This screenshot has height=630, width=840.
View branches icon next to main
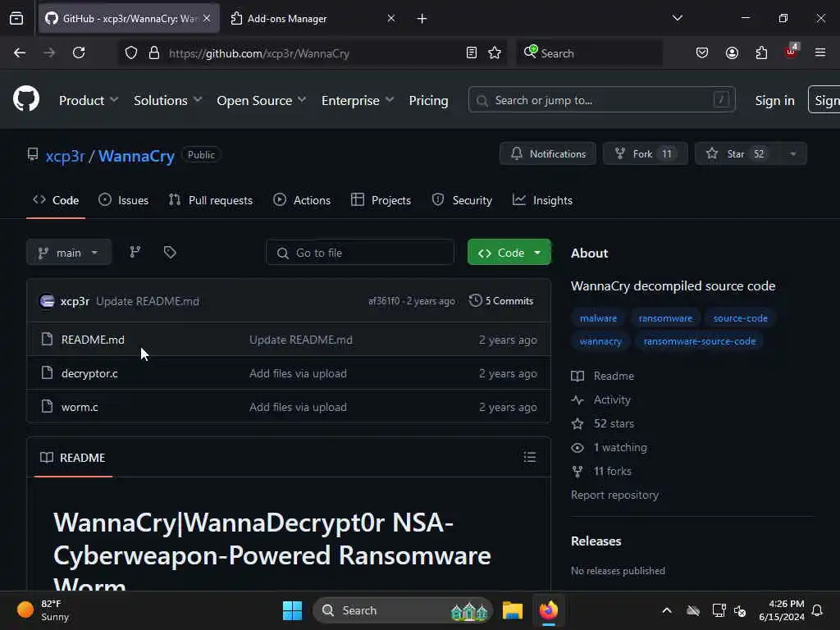pos(135,253)
